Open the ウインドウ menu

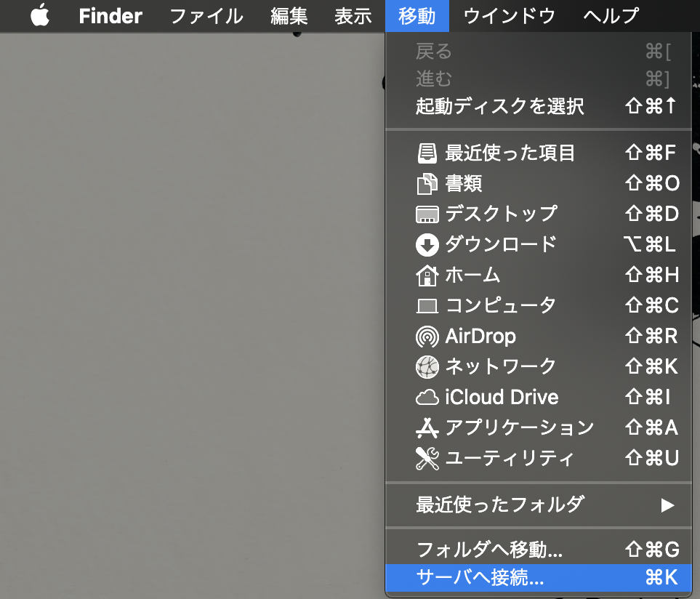click(x=510, y=17)
